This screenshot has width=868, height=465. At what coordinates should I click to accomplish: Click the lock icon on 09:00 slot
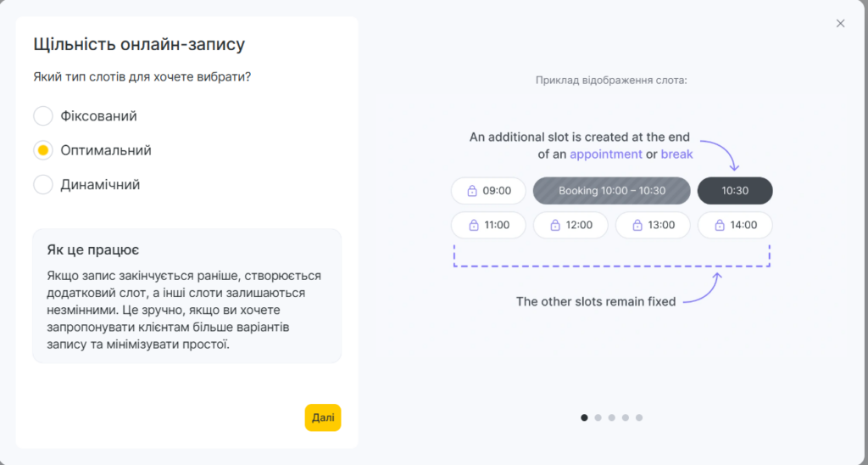(472, 191)
